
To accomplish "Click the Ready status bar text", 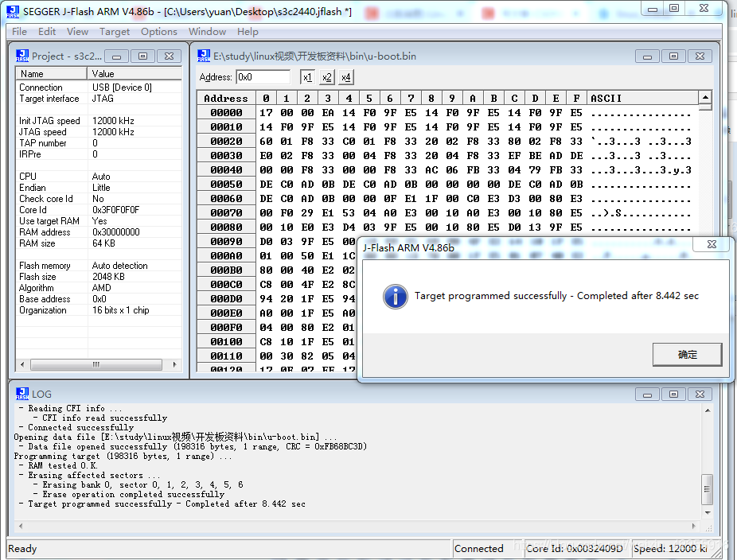I will [22, 549].
